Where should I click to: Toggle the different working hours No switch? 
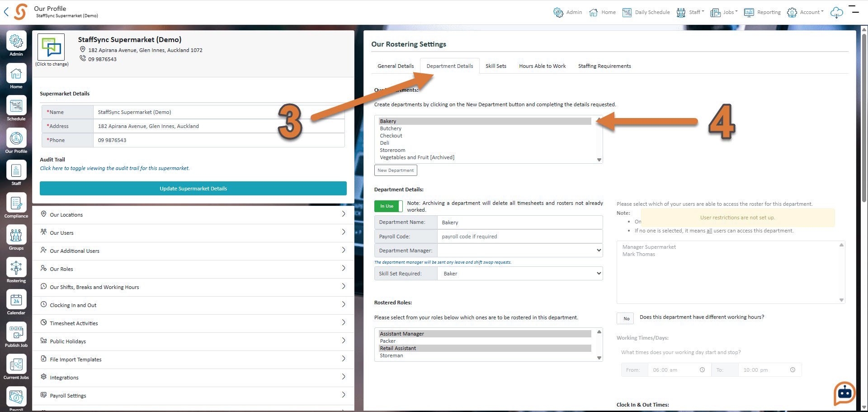(x=625, y=318)
